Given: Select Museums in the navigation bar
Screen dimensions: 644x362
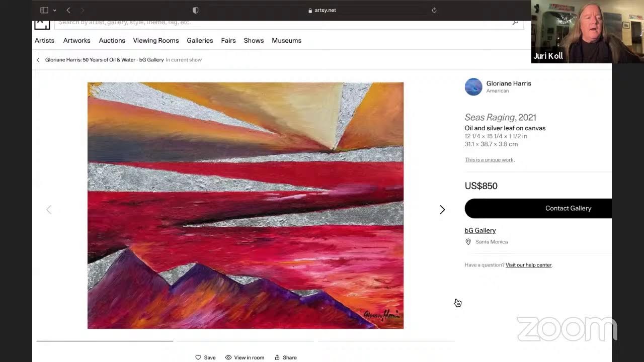Looking at the screenshot, I should pos(286,41).
